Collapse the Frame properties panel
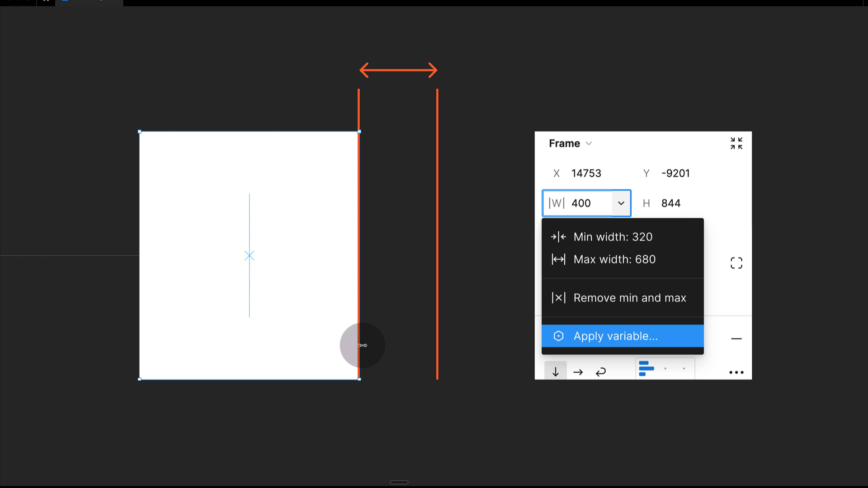This screenshot has height=488, width=868. point(736,143)
